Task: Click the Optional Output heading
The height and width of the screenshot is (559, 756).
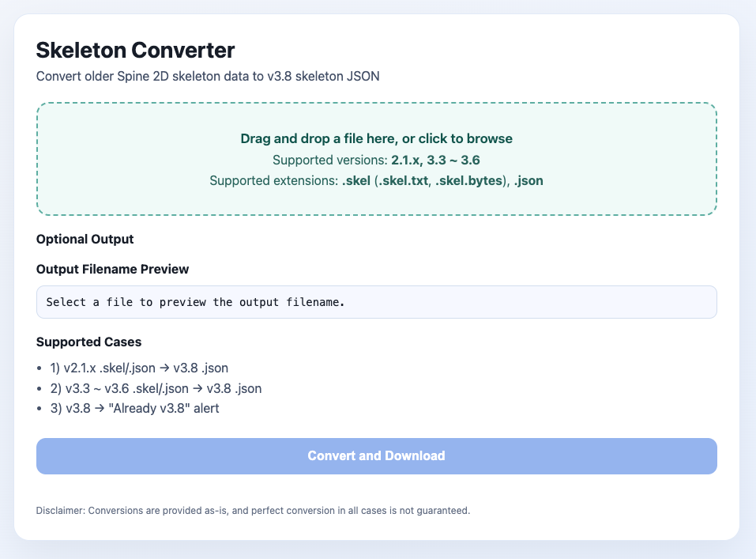Action: 85,239
